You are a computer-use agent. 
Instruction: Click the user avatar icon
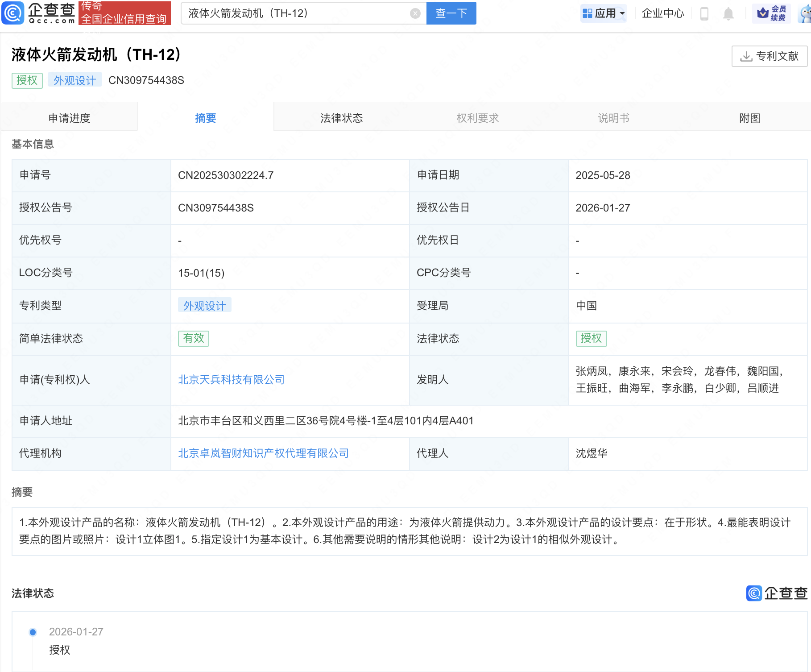(805, 14)
